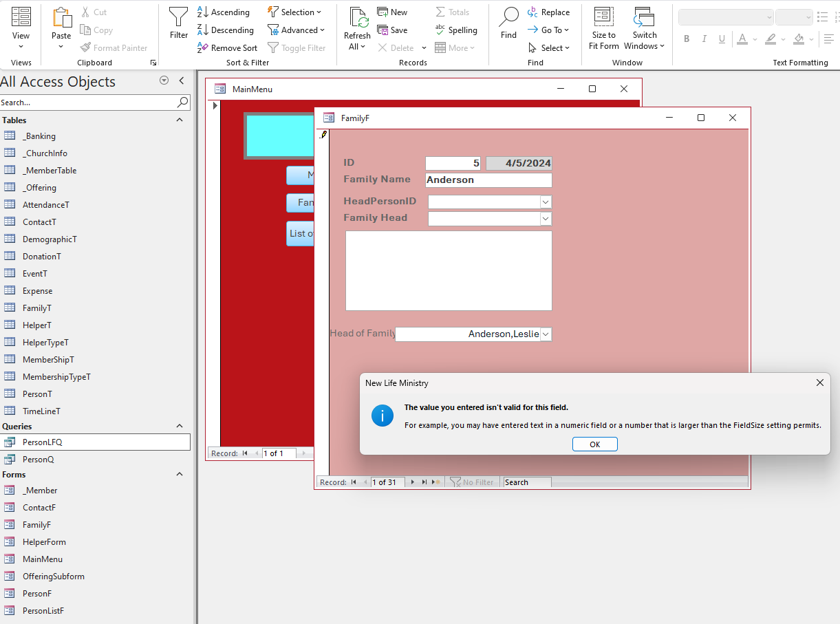Screen dimensions: 840x624
Task: Toggle bold text formatting
Action: click(686, 39)
